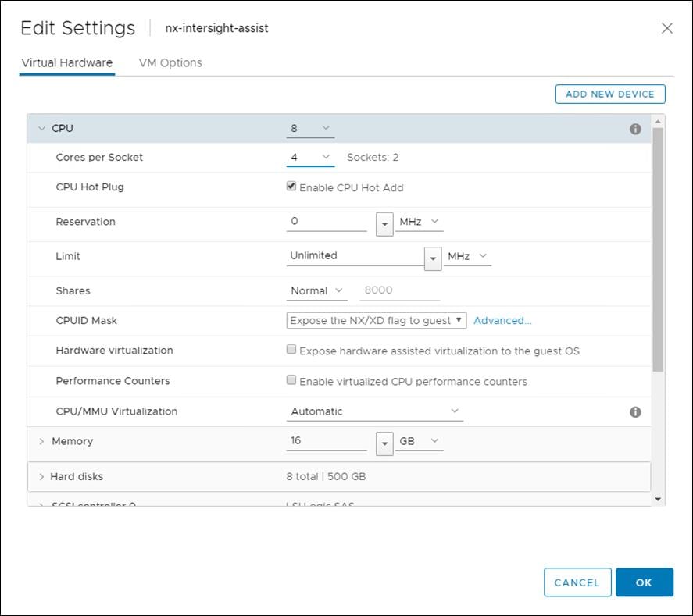Expand the Hard disks section
Image resolution: width=693 pixels, height=616 pixels.
point(41,476)
